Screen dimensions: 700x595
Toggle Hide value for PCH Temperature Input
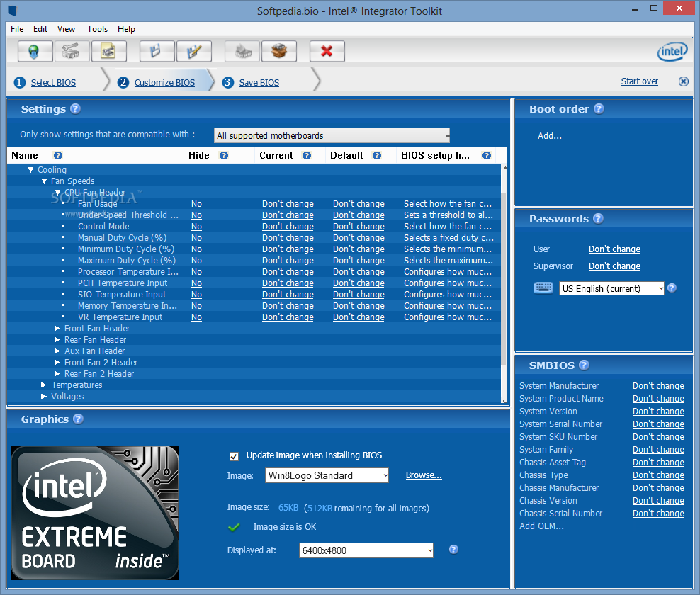pyautogui.click(x=196, y=283)
